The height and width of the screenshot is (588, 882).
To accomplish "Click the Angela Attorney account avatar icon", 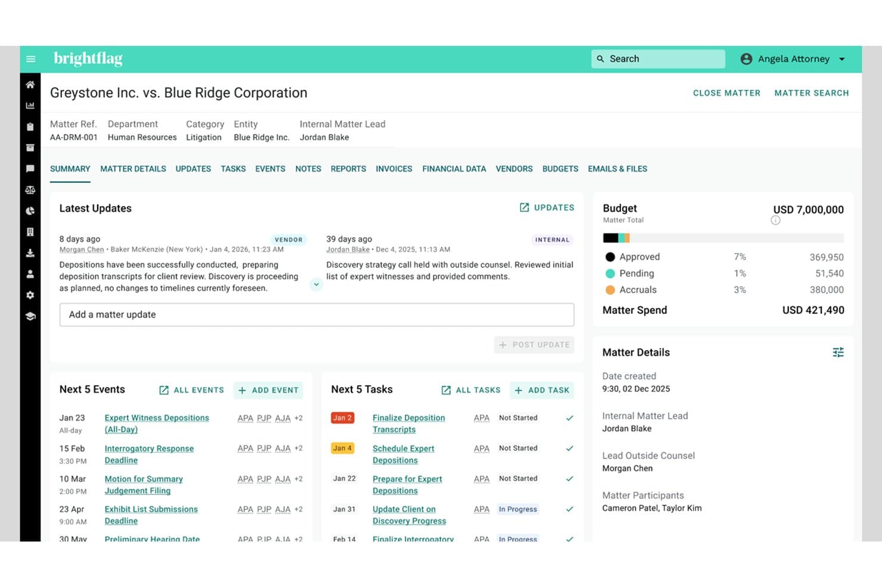I will tap(746, 59).
